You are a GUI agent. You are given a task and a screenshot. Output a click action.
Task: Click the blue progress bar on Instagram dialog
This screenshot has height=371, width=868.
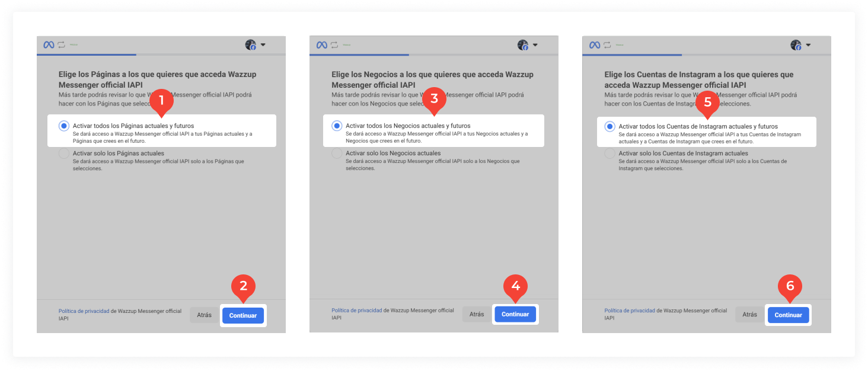click(631, 54)
